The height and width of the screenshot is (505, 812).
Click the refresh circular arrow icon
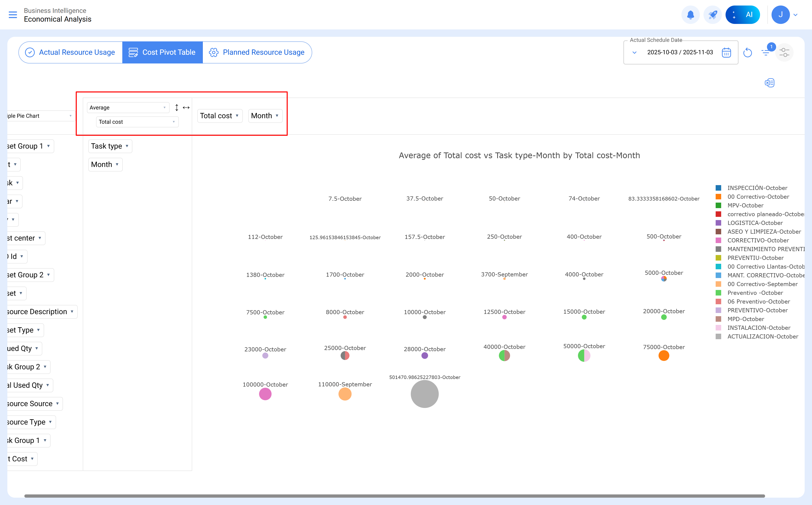click(748, 52)
